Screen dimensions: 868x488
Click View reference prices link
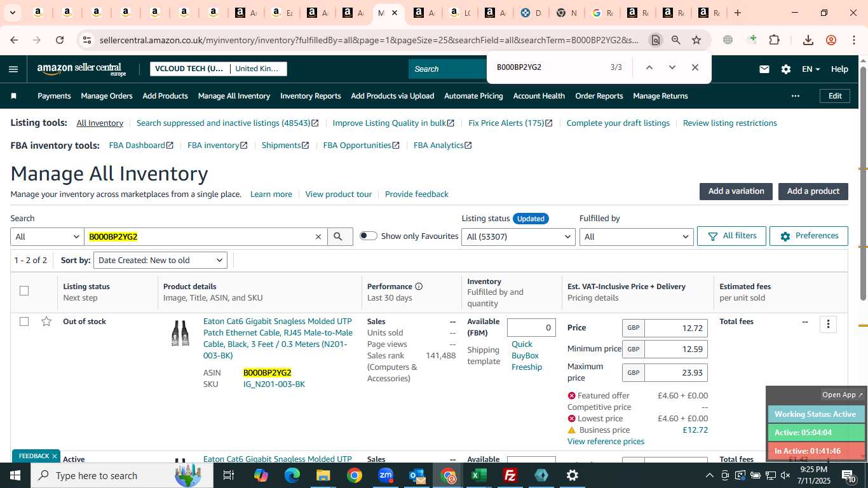click(x=606, y=442)
